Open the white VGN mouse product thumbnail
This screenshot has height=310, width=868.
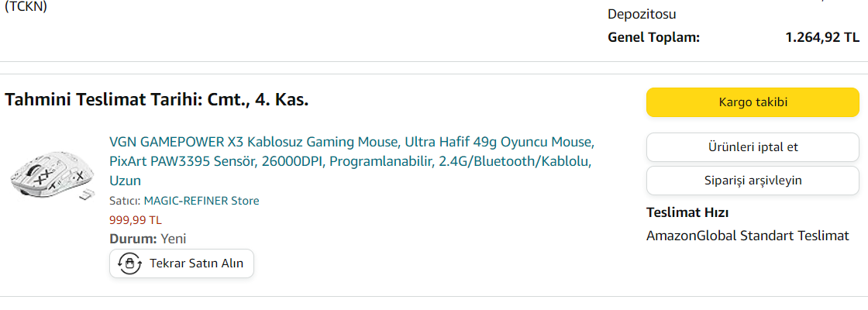click(x=49, y=176)
